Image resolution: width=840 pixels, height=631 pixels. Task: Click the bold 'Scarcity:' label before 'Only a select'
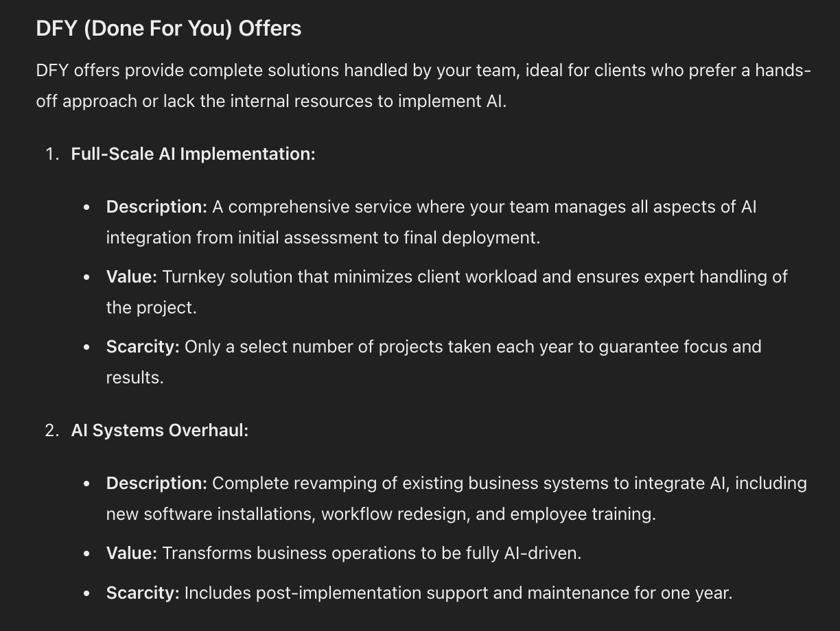click(142, 347)
